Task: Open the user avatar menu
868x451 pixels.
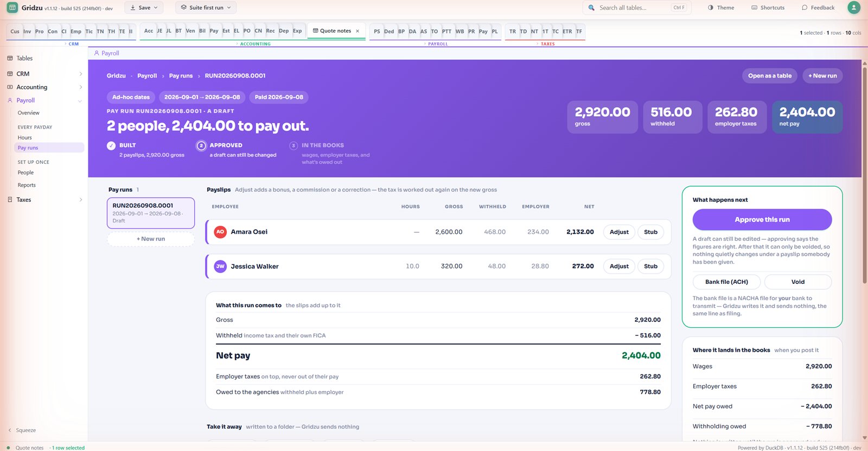Action: (x=854, y=8)
